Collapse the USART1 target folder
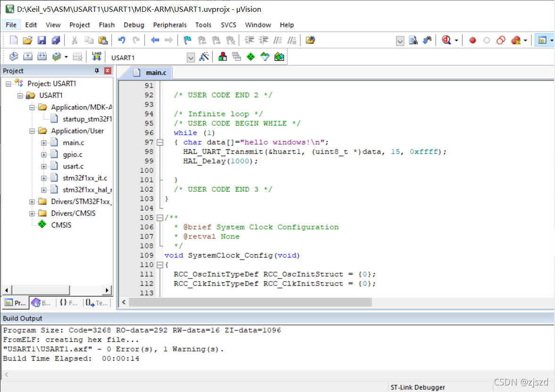Viewport: 555px width, 392px height. (x=20, y=96)
